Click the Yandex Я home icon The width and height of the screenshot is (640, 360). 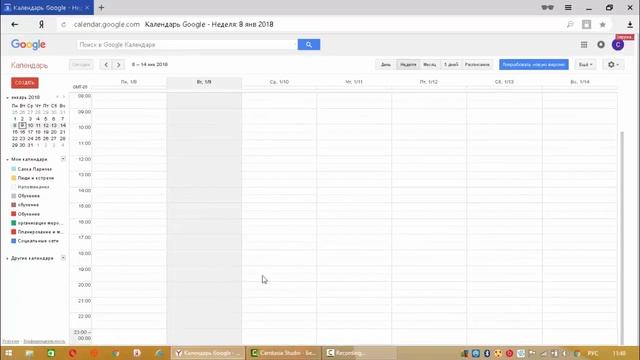[41, 24]
